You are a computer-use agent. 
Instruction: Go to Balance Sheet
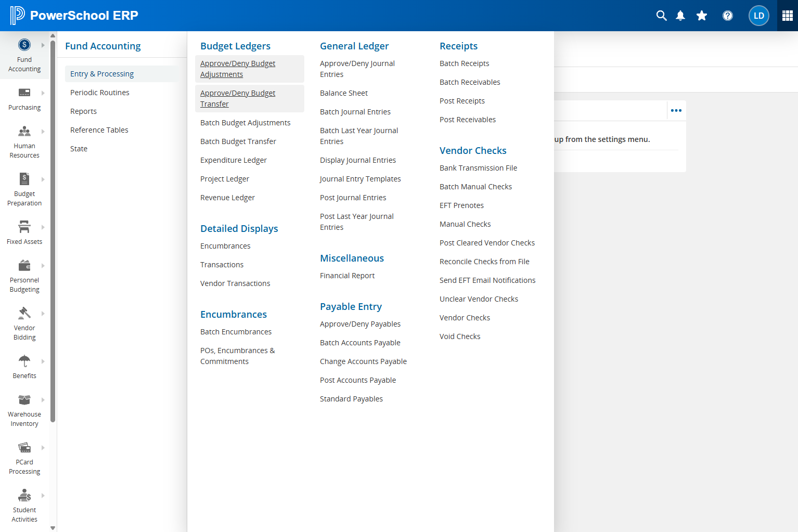[x=344, y=93]
